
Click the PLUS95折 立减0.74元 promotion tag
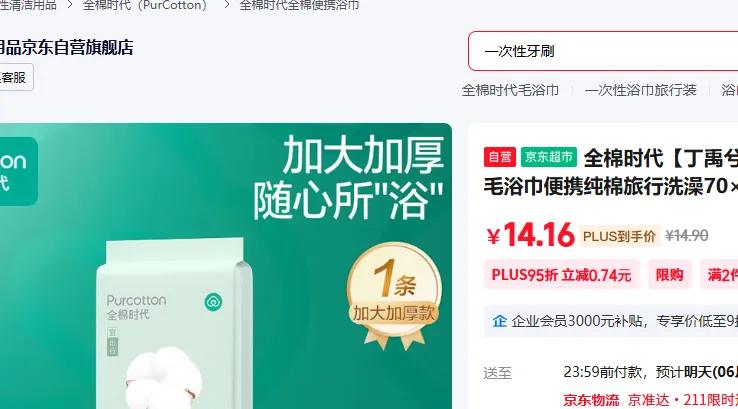point(562,274)
